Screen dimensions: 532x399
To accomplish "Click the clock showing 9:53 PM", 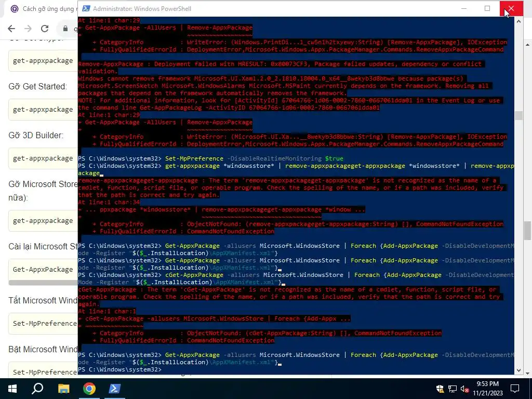I will pyautogui.click(x=487, y=384).
